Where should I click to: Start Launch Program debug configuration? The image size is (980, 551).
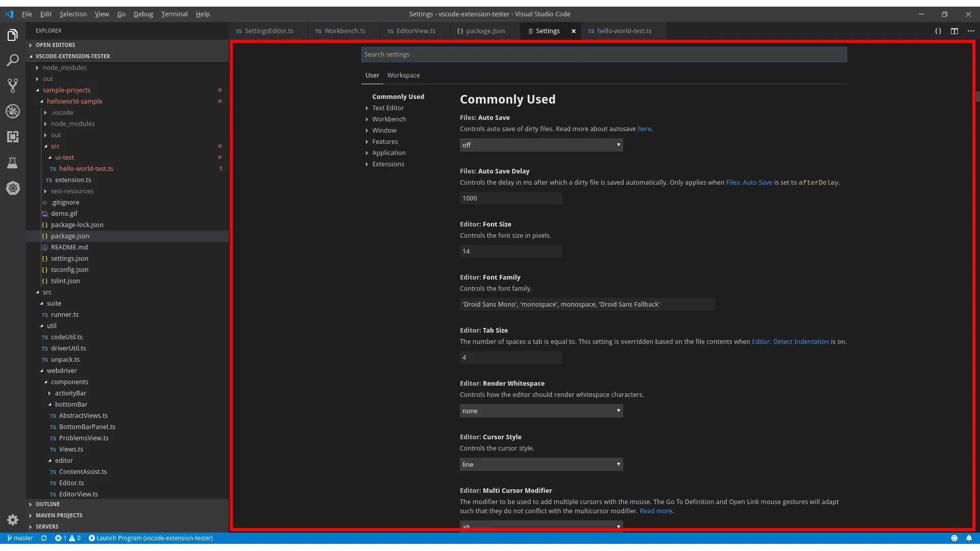click(x=151, y=538)
